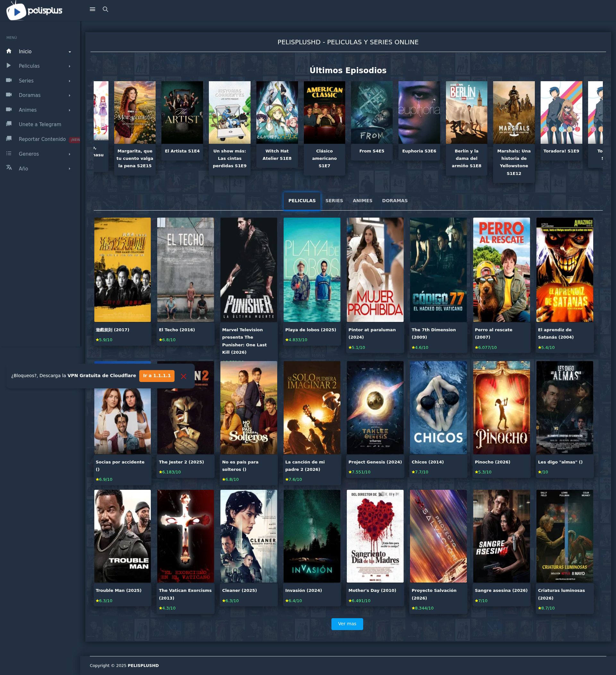Switch to the SERIES tab
616x675 pixels.
click(x=334, y=201)
